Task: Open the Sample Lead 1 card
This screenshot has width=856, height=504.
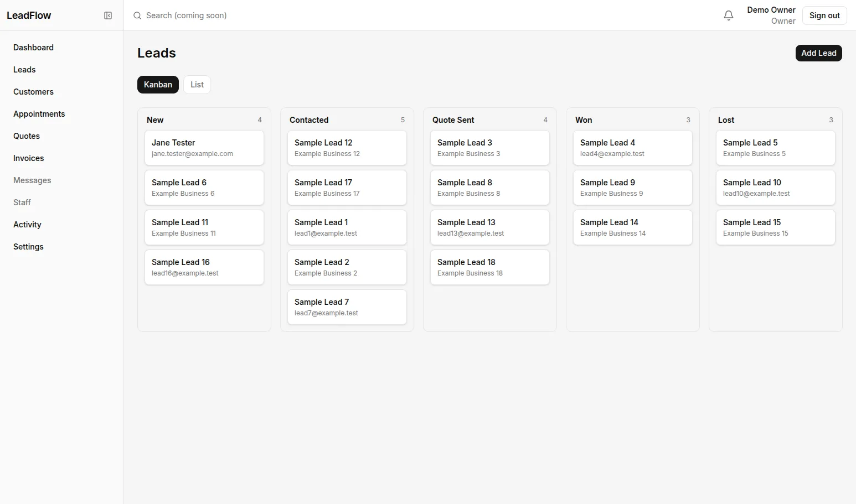Action: [347, 227]
